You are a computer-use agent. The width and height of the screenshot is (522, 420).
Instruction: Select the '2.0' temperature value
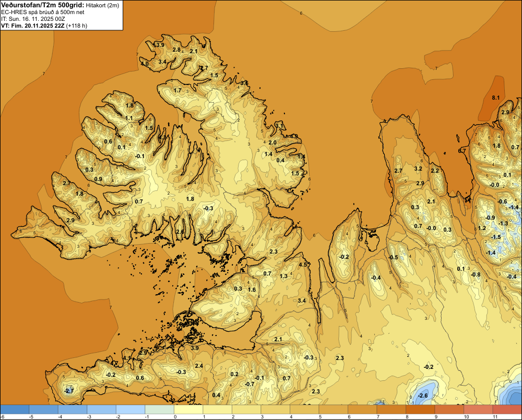click(x=272, y=142)
